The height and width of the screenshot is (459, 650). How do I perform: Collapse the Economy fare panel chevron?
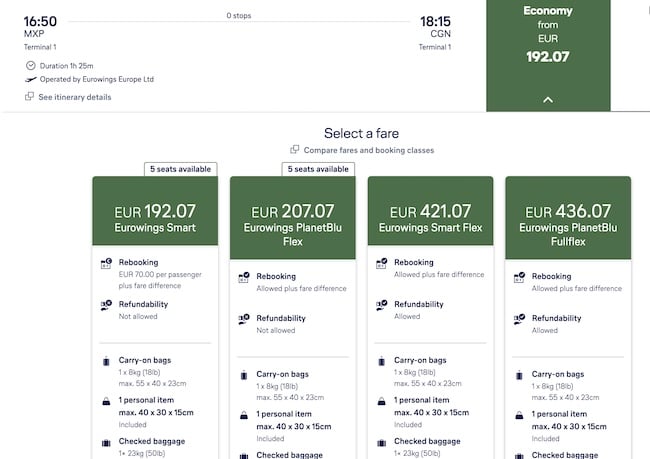[548, 100]
